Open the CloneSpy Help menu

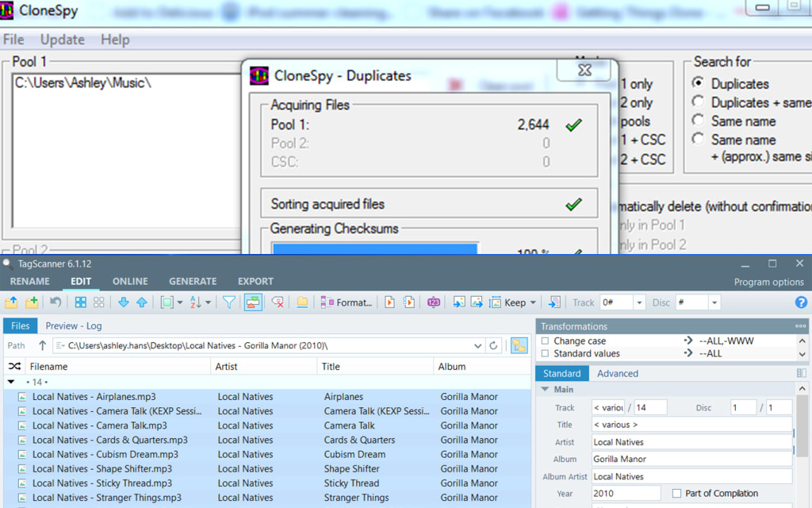tap(115, 40)
